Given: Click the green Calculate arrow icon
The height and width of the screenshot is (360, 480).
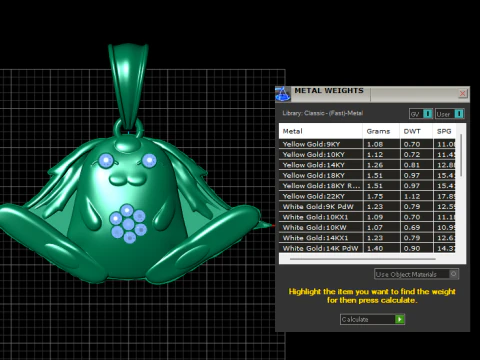Looking at the screenshot, I should pyautogui.click(x=400, y=319).
